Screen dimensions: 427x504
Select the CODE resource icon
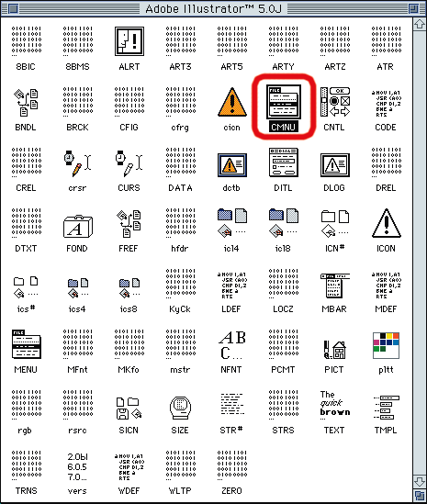(x=387, y=103)
